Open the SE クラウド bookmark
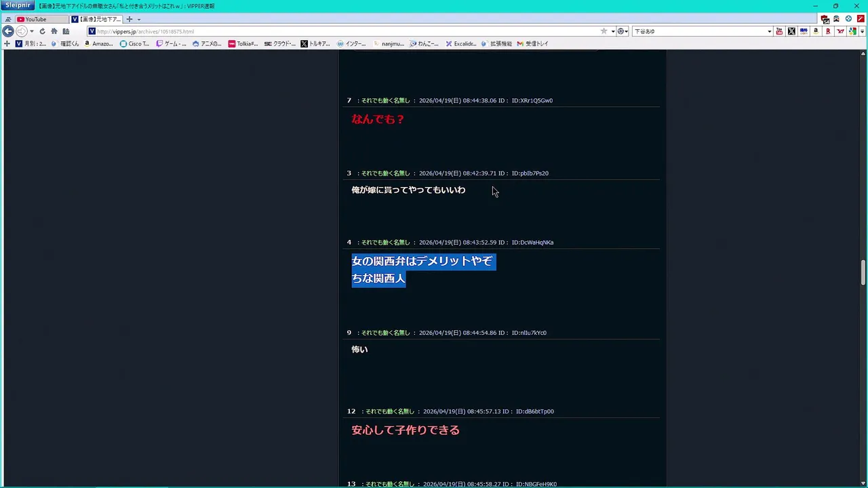This screenshot has height=488, width=868. (x=279, y=43)
